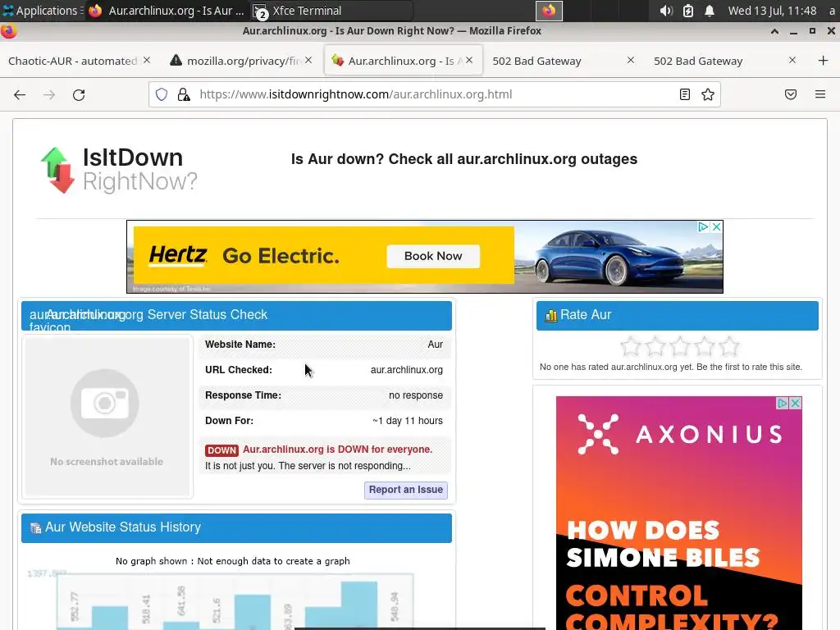The width and height of the screenshot is (840, 630).
Task: Open AdChoices on Axonius ad
Action: point(782,403)
